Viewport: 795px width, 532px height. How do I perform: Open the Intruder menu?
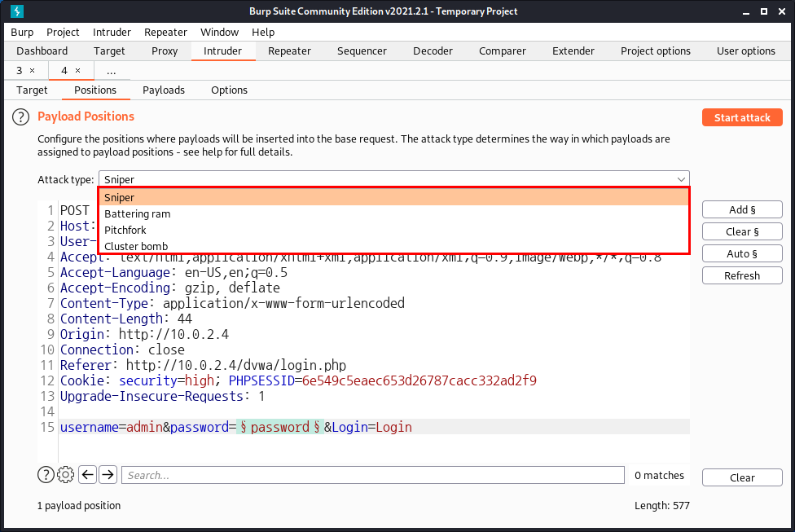[x=112, y=32]
